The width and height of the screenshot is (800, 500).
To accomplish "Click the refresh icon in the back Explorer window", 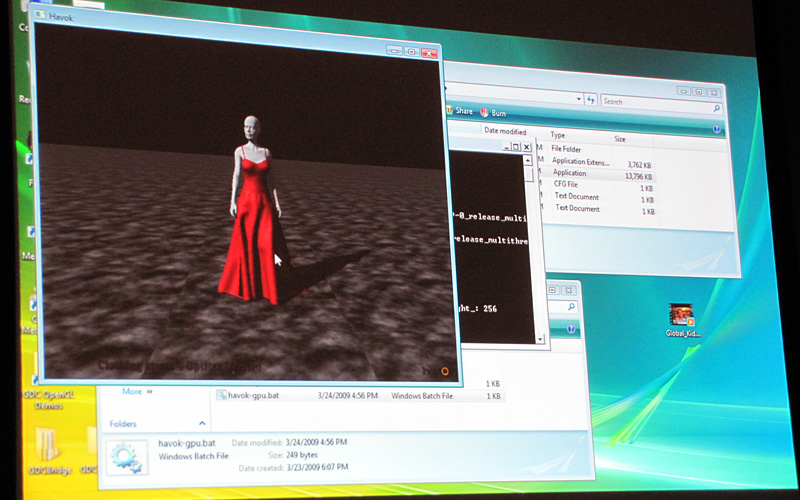I will 590,99.
